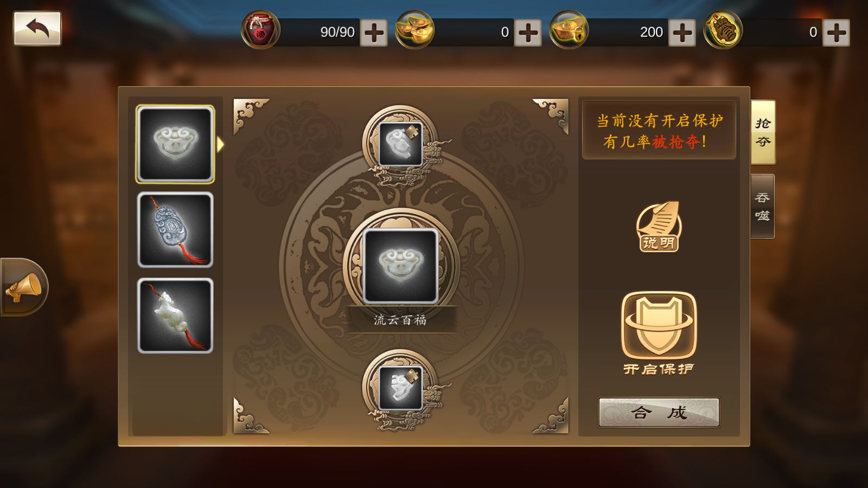Screen dimensions: 868x488
Task: Add gold ingots with plus button
Action: (x=528, y=33)
